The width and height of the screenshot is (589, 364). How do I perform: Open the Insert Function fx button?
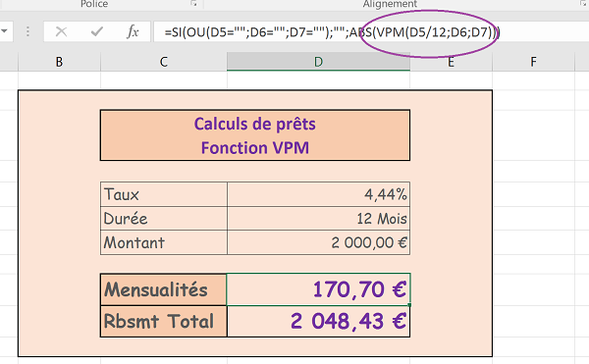pyautogui.click(x=133, y=32)
